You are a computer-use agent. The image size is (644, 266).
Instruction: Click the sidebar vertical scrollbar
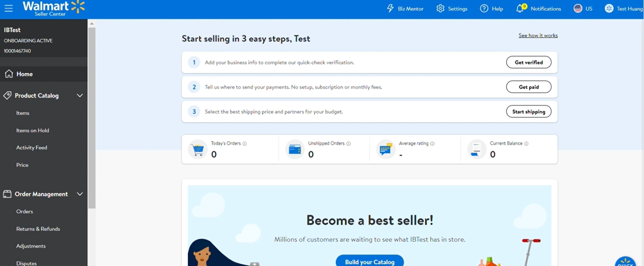[92, 116]
